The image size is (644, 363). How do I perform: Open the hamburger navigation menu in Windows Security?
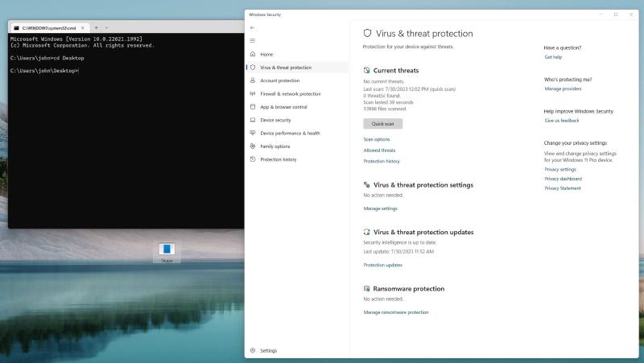tap(252, 41)
